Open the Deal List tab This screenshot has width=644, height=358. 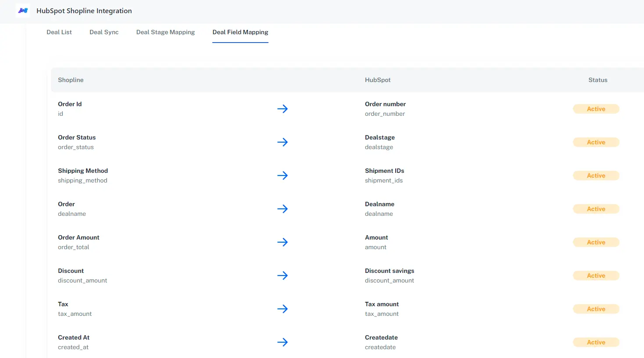59,32
